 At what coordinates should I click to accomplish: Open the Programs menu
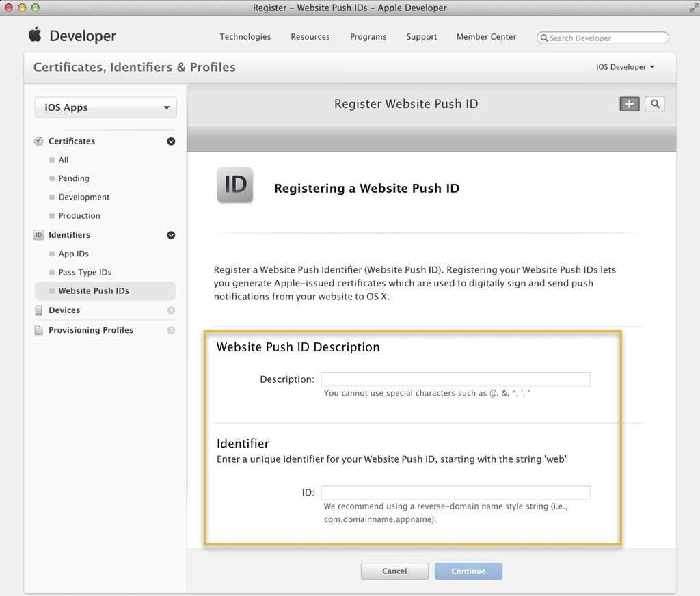(368, 37)
